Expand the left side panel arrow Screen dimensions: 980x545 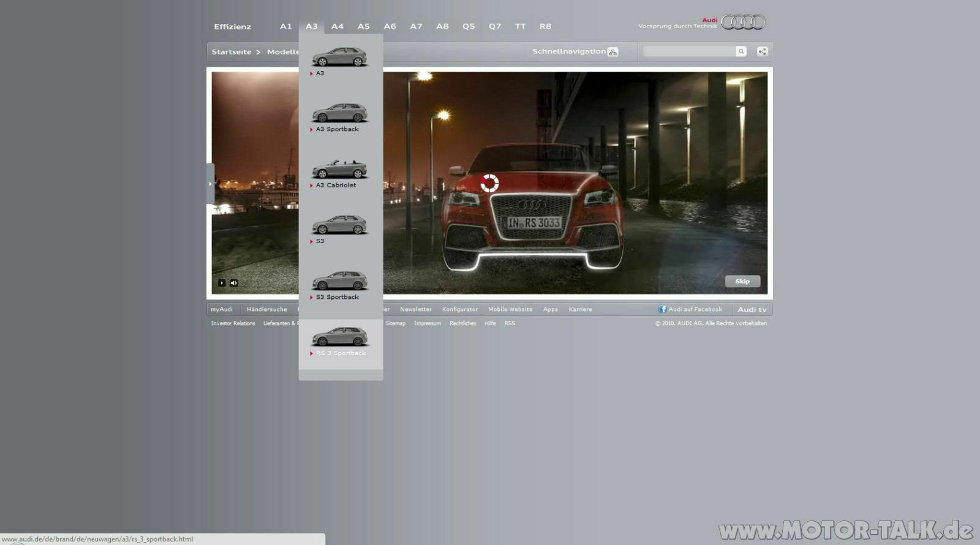[210, 184]
